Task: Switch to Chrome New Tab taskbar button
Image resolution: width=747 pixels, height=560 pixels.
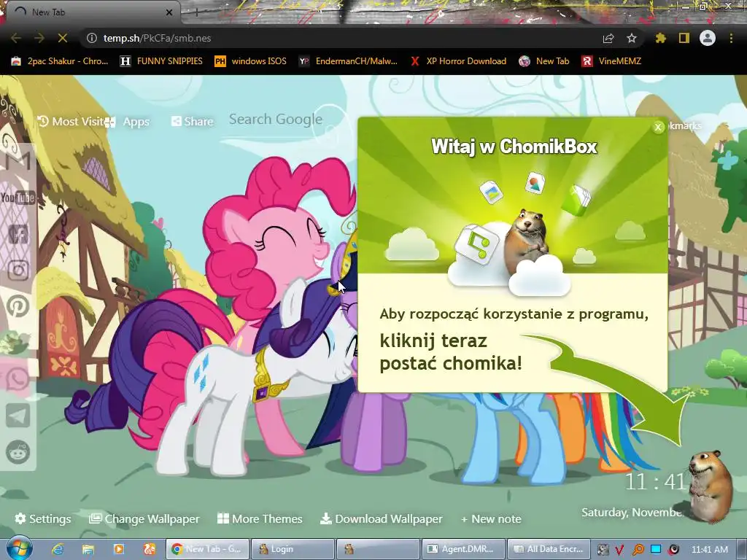Action: coord(207,549)
